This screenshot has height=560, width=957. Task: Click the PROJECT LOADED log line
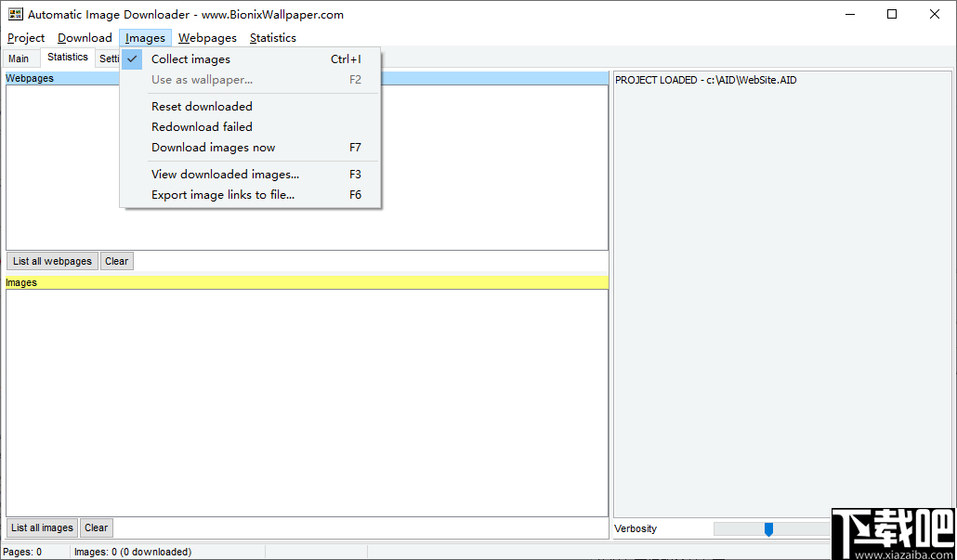(705, 80)
